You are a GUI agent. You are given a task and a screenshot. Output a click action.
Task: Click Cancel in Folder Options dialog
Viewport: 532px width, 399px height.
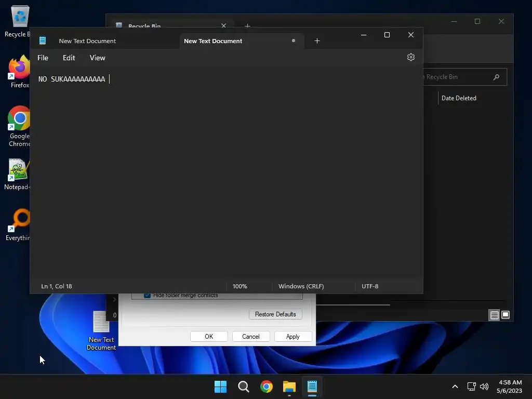[x=251, y=337]
